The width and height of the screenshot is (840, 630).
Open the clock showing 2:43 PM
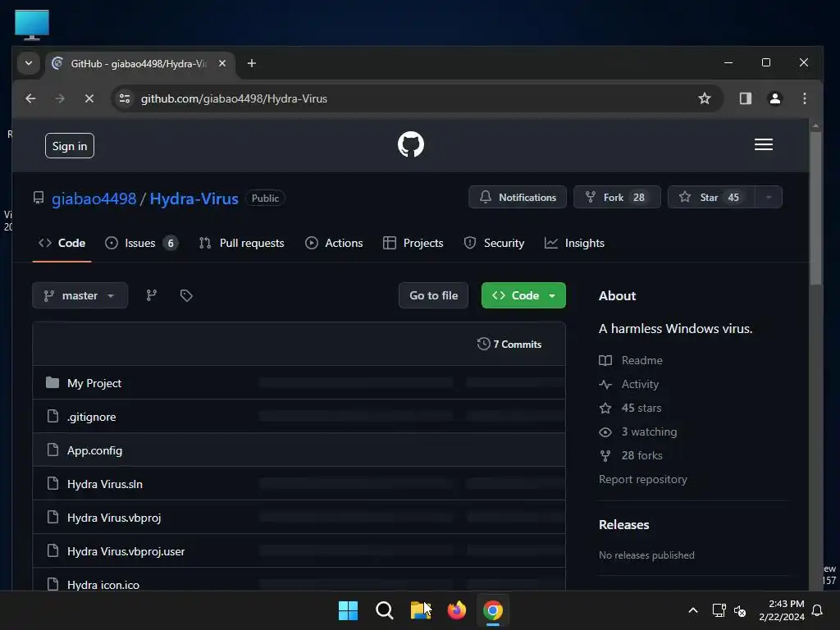point(782,610)
